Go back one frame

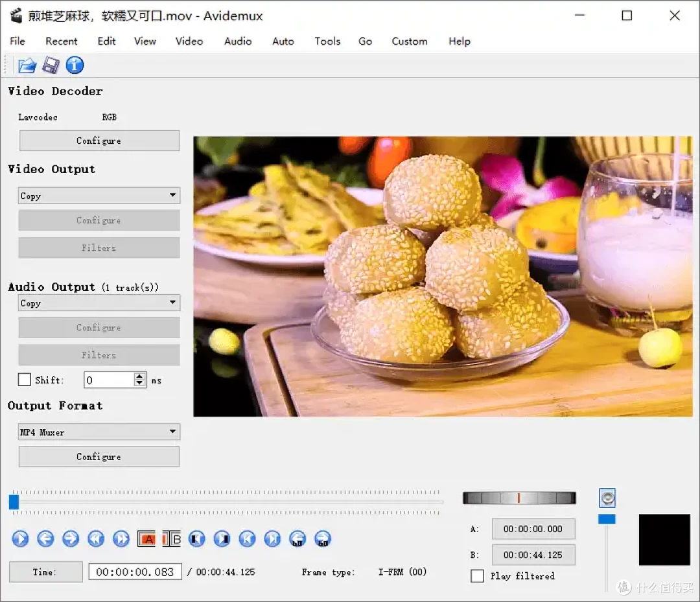(45, 538)
